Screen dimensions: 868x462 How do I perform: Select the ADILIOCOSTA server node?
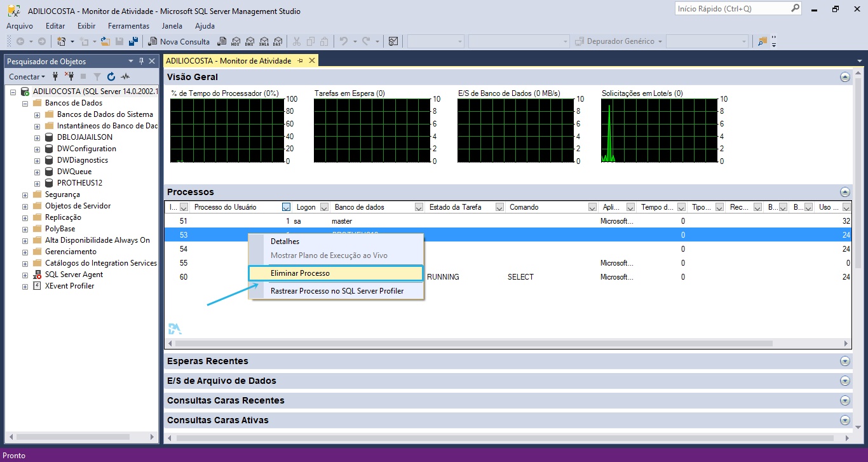tap(95, 92)
